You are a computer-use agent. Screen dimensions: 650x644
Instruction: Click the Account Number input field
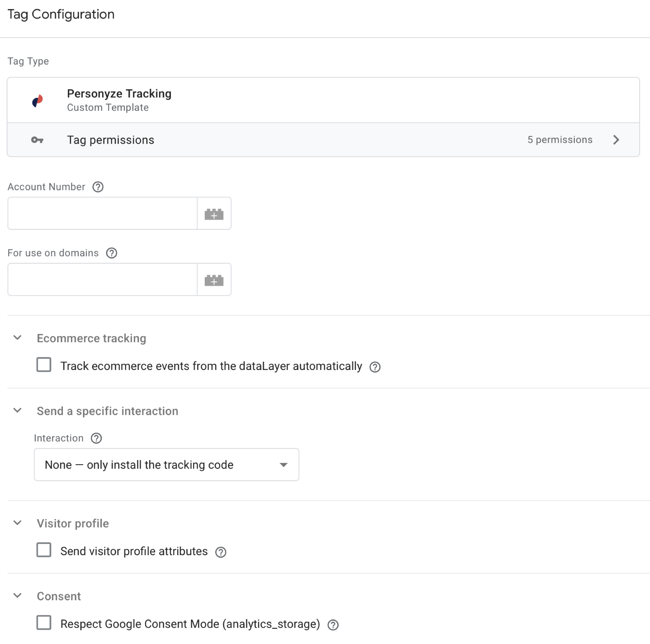103,213
